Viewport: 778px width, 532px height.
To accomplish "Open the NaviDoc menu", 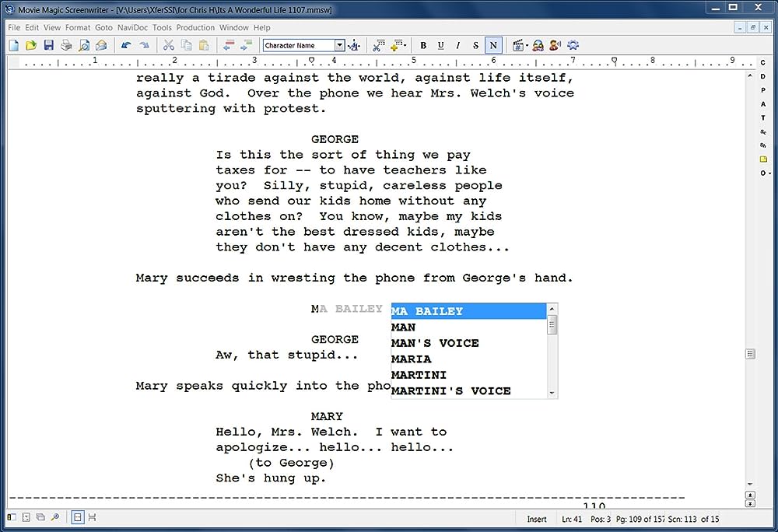I will pyautogui.click(x=132, y=28).
